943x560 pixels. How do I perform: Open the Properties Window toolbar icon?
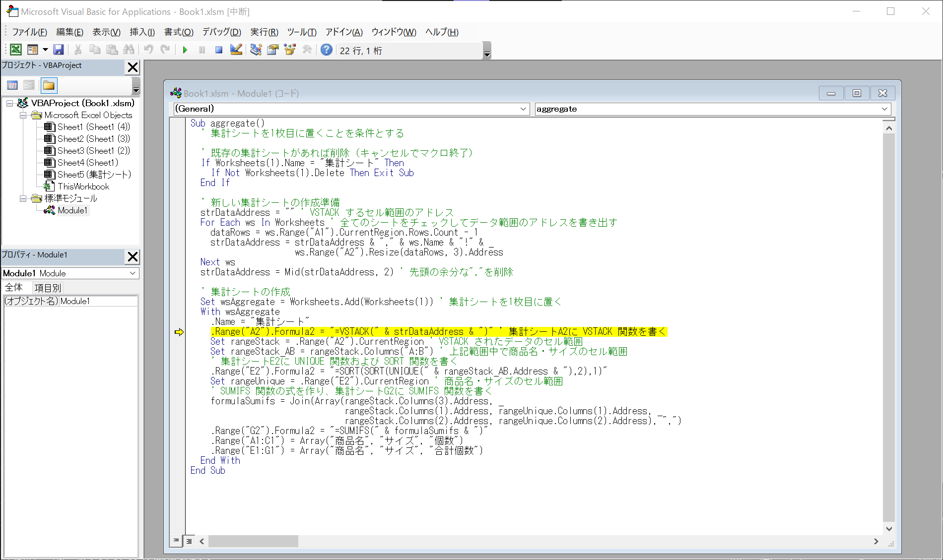pyautogui.click(x=272, y=50)
